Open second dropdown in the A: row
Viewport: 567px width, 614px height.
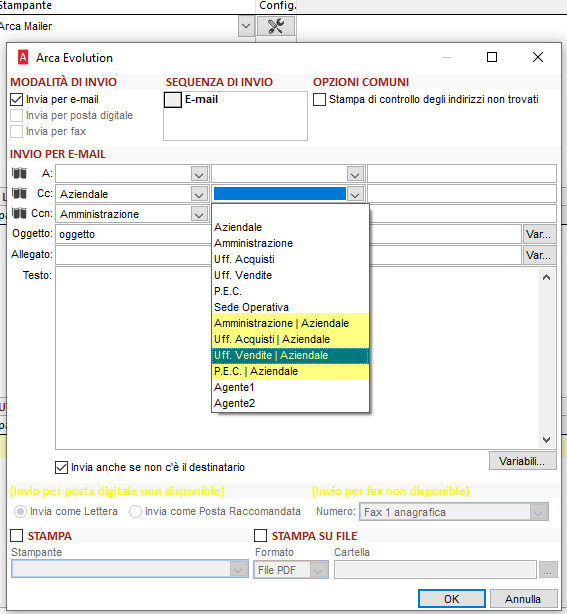click(x=355, y=174)
